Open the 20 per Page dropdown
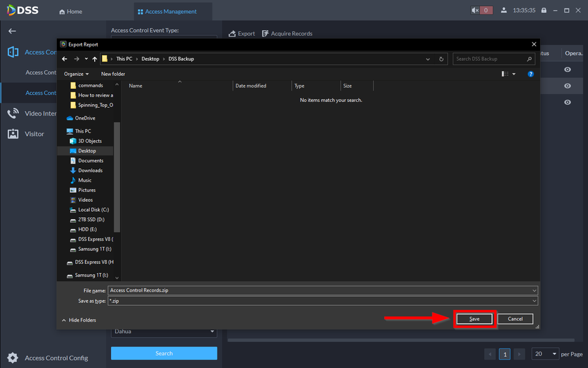Image resolution: width=588 pixels, height=368 pixels. (x=545, y=354)
